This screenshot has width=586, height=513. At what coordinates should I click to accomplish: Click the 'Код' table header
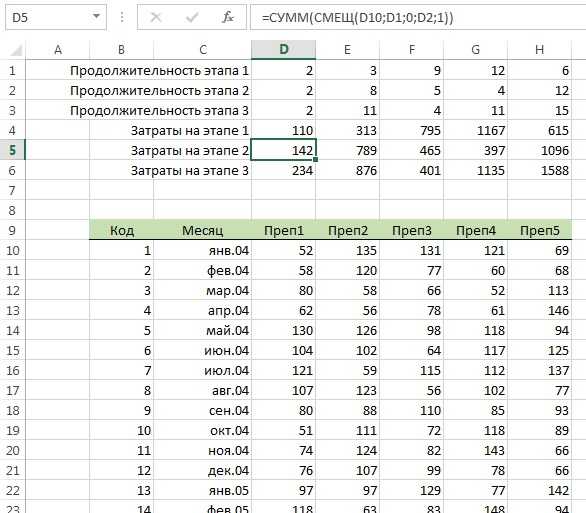pos(121,230)
